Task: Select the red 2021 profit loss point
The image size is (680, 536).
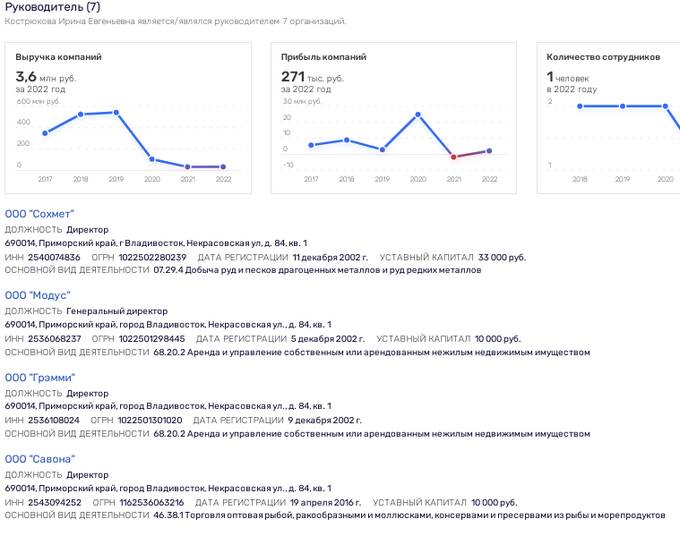Action: (x=454, y=157)
